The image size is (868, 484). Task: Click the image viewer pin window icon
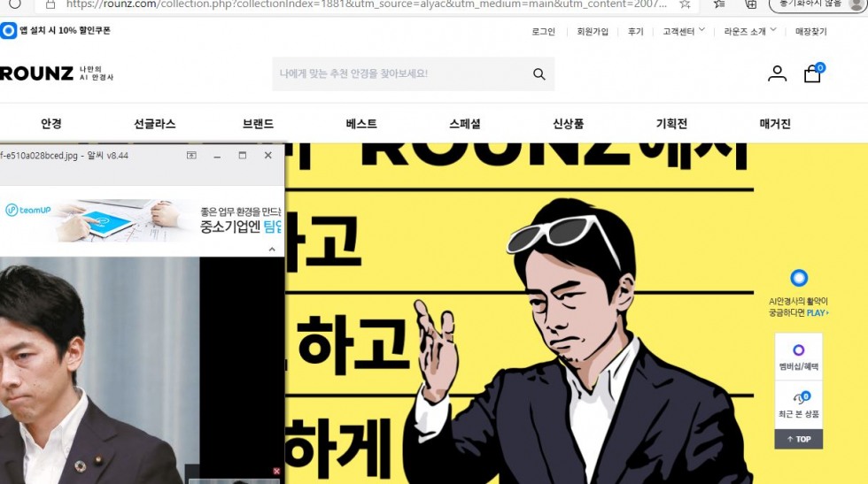pos(191,156)
